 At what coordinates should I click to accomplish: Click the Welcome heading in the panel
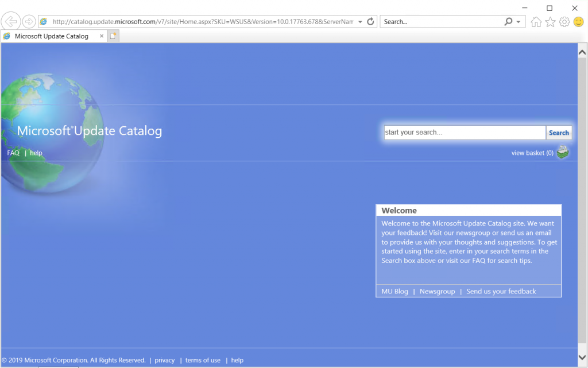[x=399, y=211]
